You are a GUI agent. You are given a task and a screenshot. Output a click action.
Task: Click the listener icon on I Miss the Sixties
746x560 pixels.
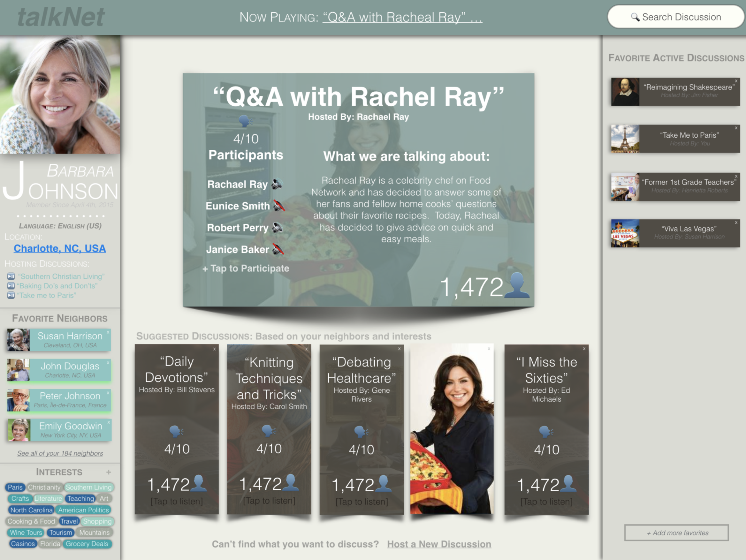coord(568,483)
